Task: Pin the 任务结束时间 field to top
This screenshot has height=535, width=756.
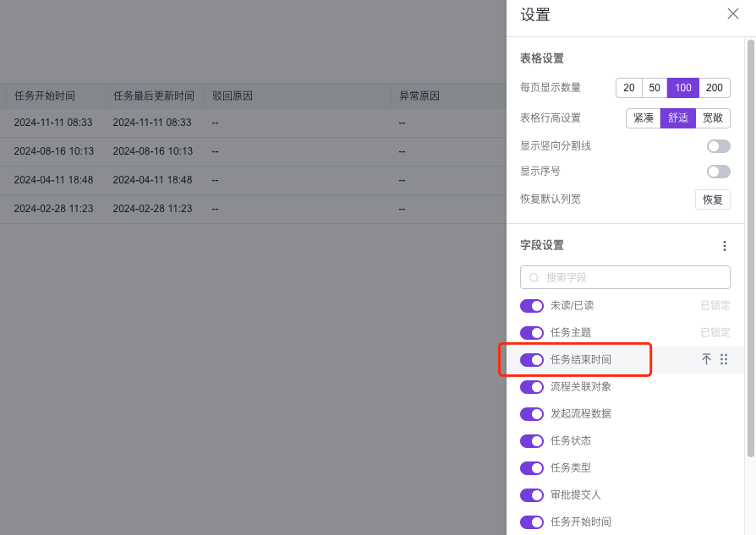Action: [x=706, y=359]
